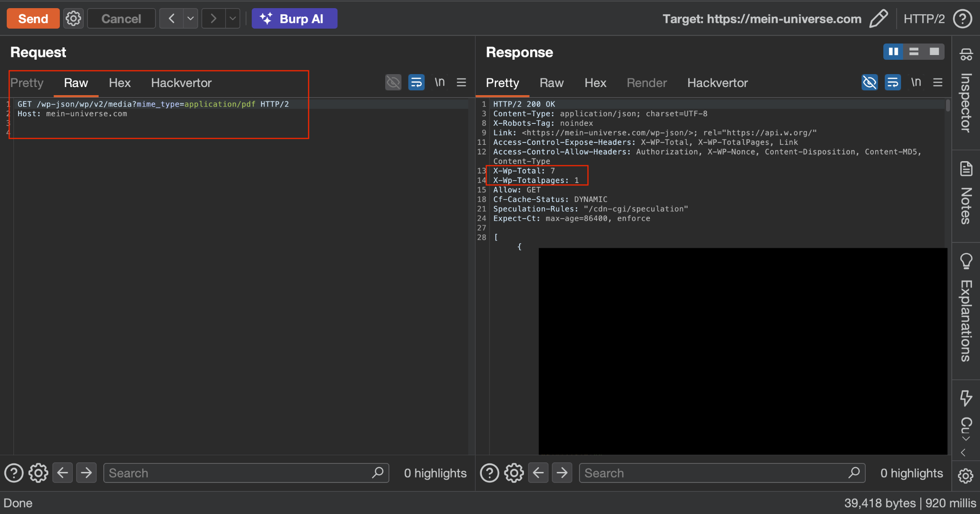The height and width of the screenshot is (514, 980).
Task: Launch Burp AI
Action: coord(294,19)
